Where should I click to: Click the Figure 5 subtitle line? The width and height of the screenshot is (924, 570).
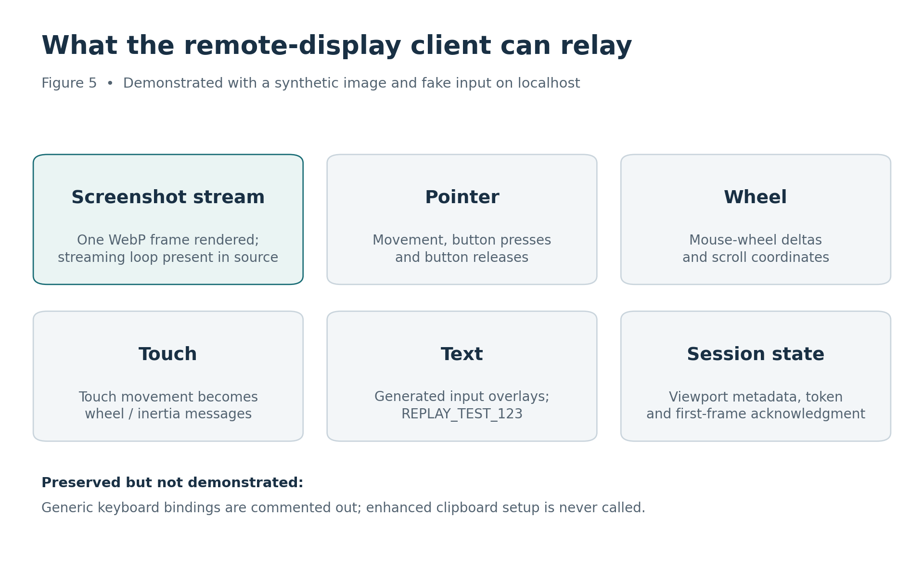point(311,83)
